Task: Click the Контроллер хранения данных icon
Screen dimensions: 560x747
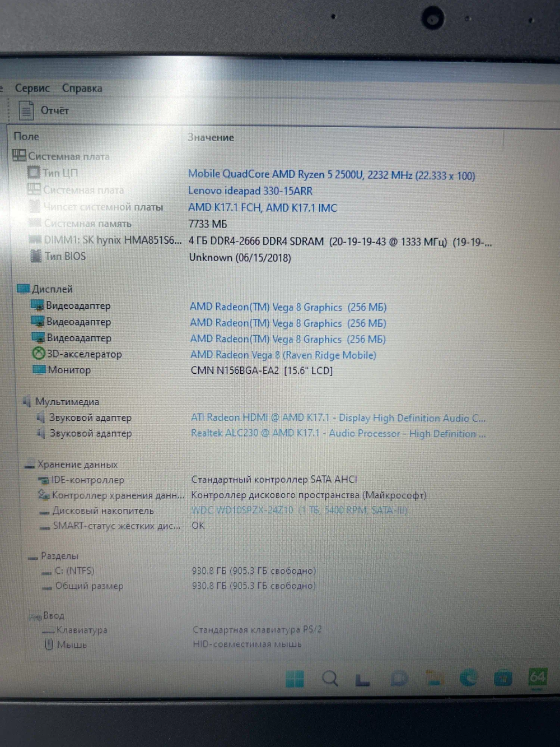Action: [x=44, y=495]
